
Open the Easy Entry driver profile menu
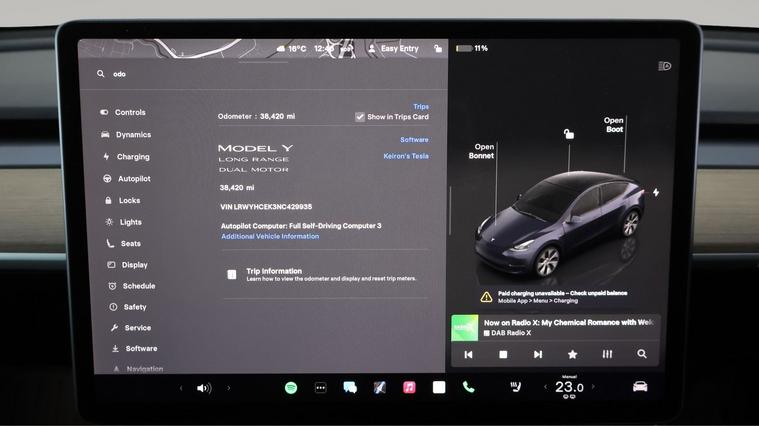[x=393, y=48]
